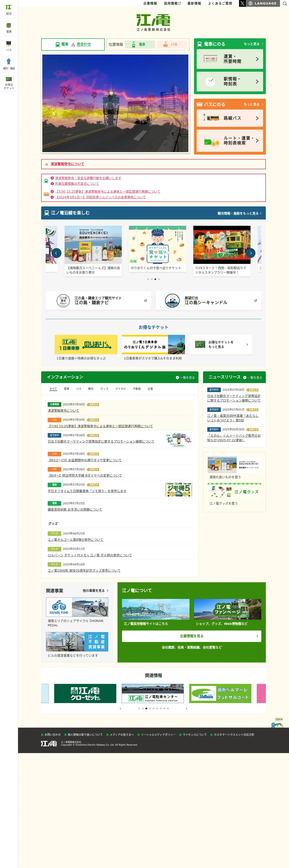Viewport: 289px width, 868px height.
Task: Click もっと見る in 電車にのる panel
Action: coord(253,44)
